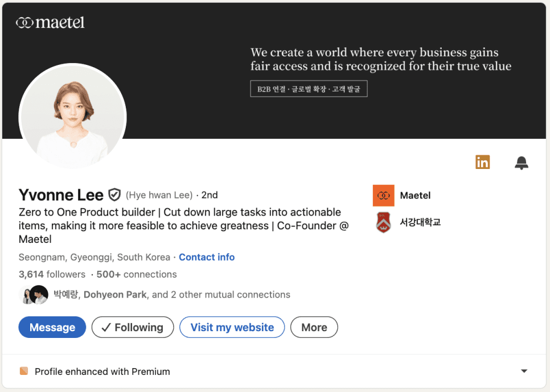Open the mutual connections list with Dohyeon Park
Viewport: 550px width, 392px height.
(x=171, y=295)
